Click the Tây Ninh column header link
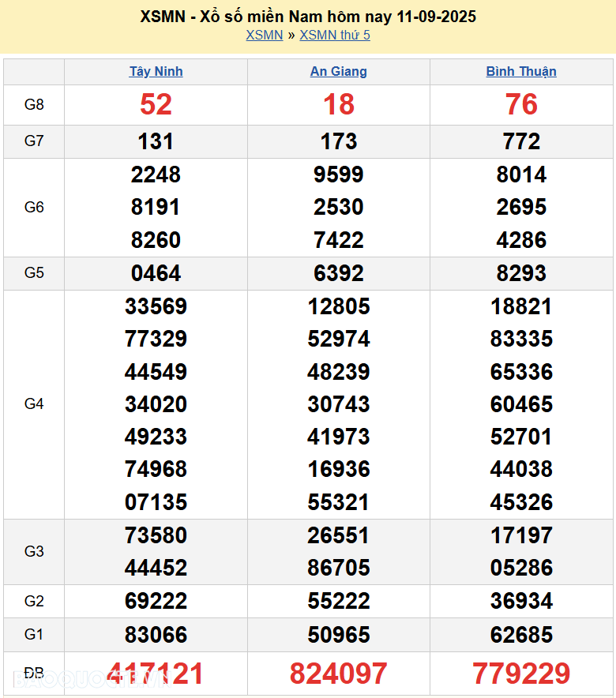 point(156,71)
